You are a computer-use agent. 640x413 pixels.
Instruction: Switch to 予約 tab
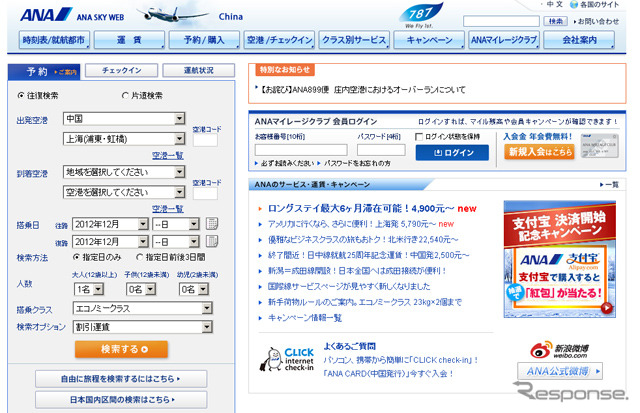(44, 71)
